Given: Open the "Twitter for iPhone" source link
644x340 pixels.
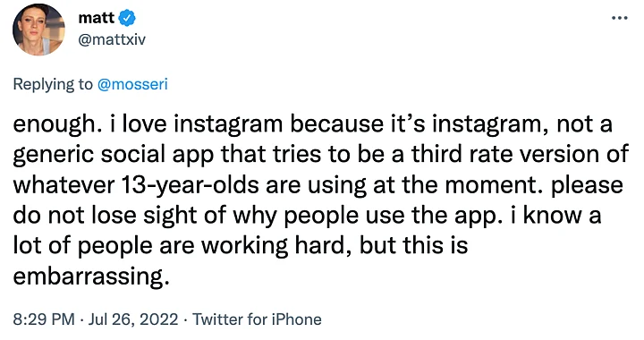Looking at the screenshot, I should (257, 319).
